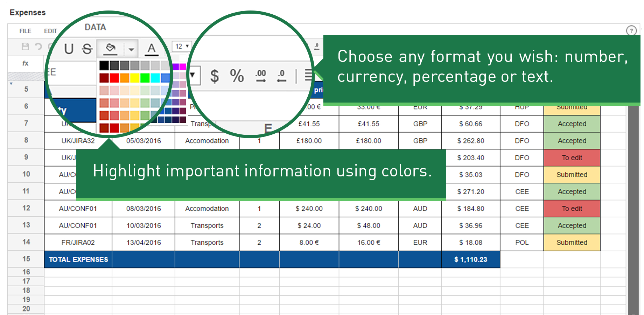The width and height of the screenshot is (644, 315).
Task: Pick the bright yellow color swatch
Action: coord(135,78)
